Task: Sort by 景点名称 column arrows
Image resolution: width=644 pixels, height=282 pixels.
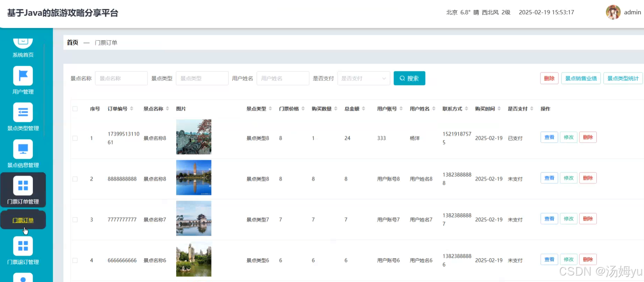Action: 167,109
